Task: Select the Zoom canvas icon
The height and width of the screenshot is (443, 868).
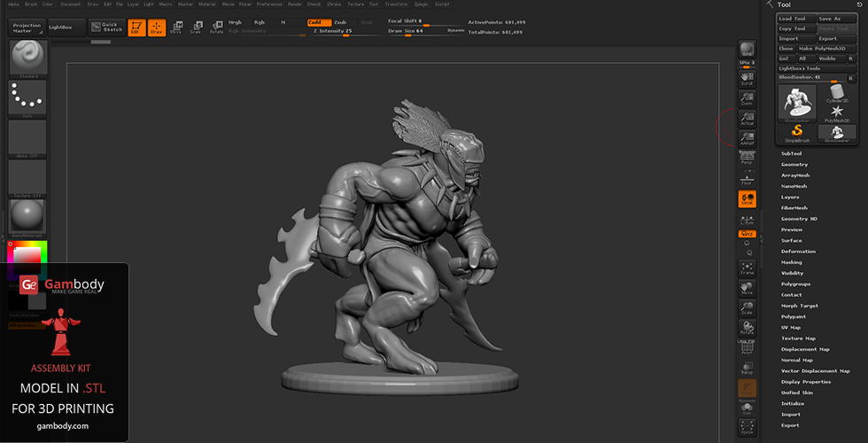Action: coord(748,98)
